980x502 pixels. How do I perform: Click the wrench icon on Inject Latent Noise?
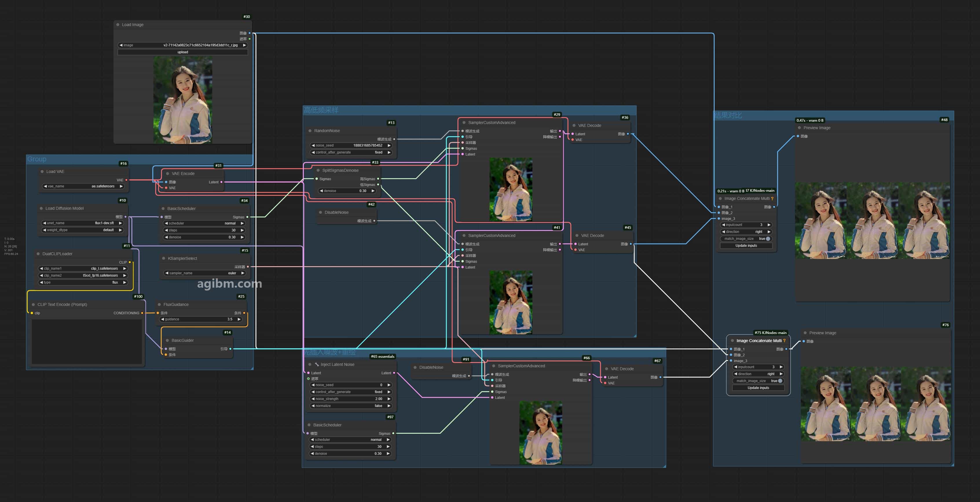tap(316, 365)
